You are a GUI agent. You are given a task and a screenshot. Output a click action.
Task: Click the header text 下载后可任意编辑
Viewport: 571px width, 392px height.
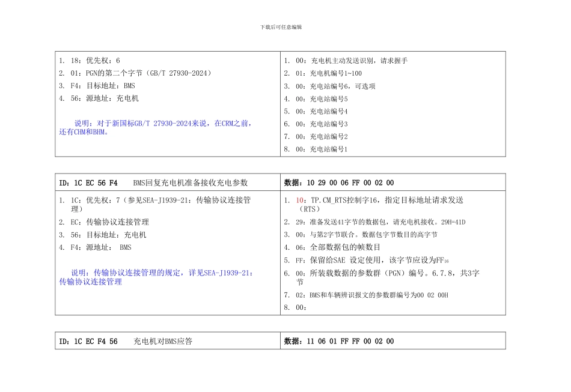(281, 27)
